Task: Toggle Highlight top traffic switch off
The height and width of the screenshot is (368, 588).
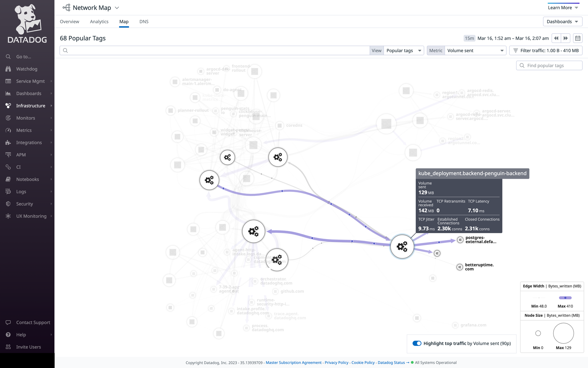Action: click(417, 343)
